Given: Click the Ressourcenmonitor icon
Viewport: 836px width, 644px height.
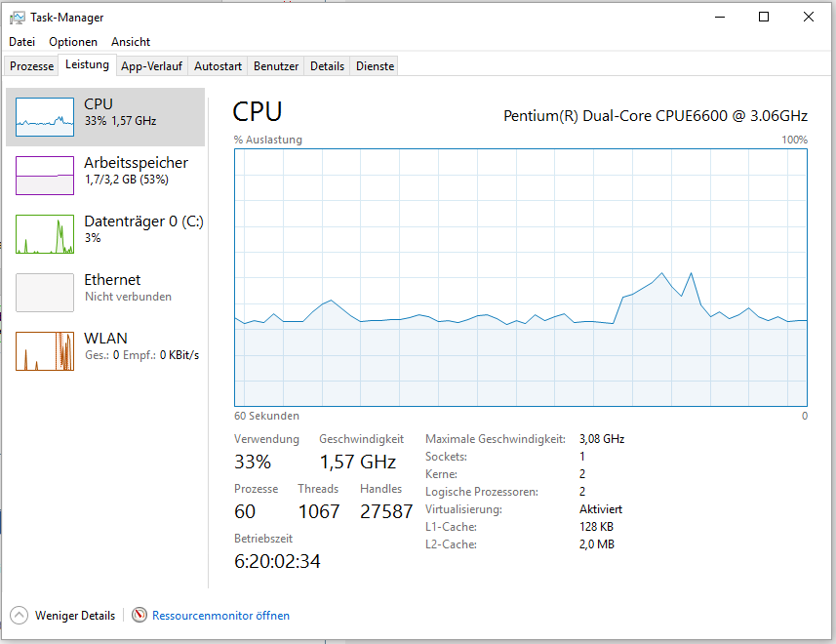Looking at the screenshot, I should [x=139, y=616].
